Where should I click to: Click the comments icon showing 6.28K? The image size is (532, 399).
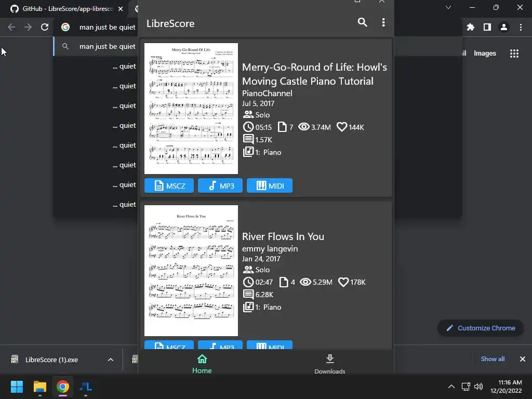pos(248,295)
